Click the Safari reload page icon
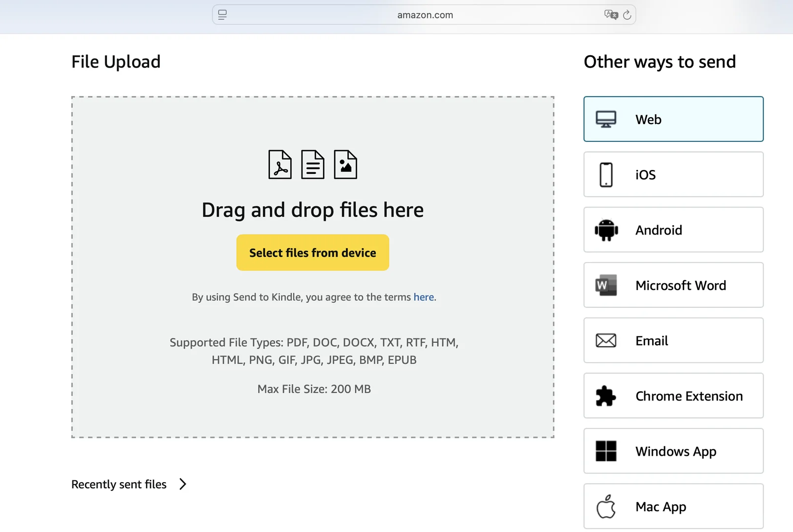This screenshot has width=793, height=532. click(x=627, y=15)
